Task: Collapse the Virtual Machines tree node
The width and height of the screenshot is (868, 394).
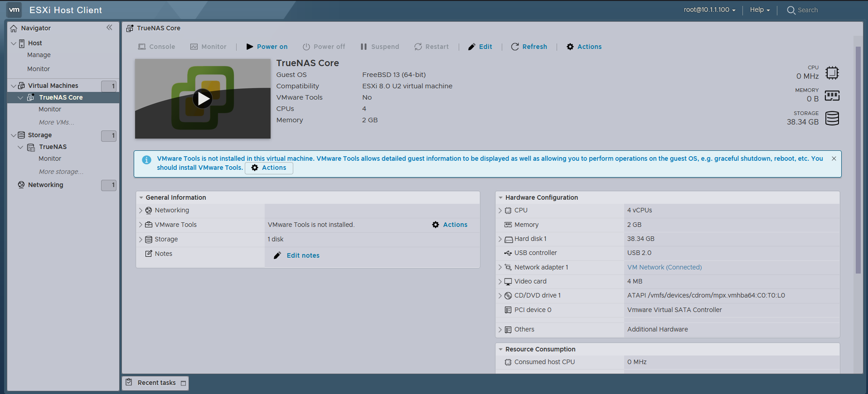Action: (14, 86)
